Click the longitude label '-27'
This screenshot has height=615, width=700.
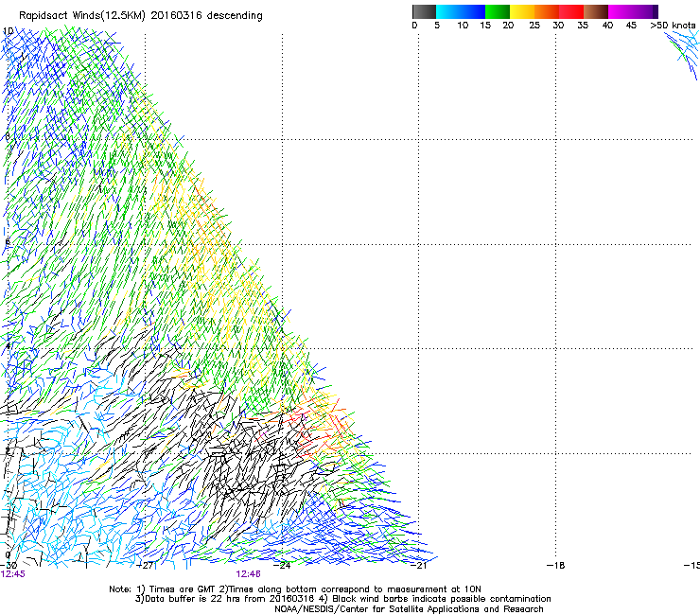[x=146, y=566]
